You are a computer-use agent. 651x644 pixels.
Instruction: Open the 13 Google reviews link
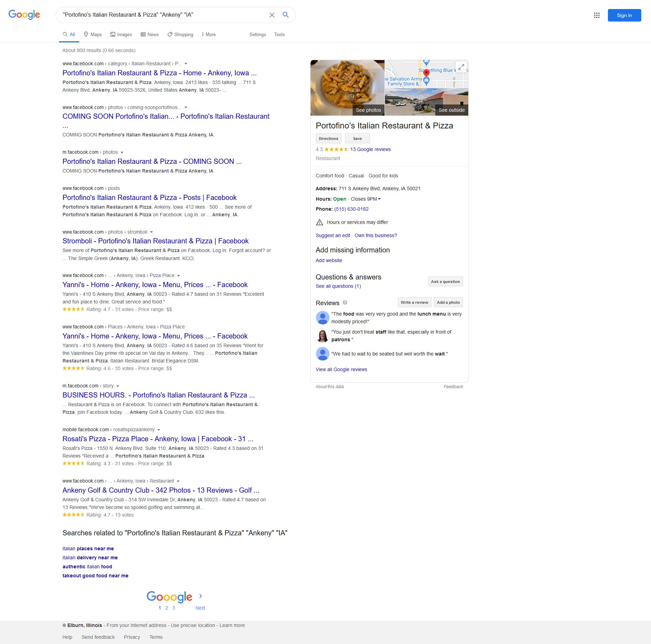(370, 149)
